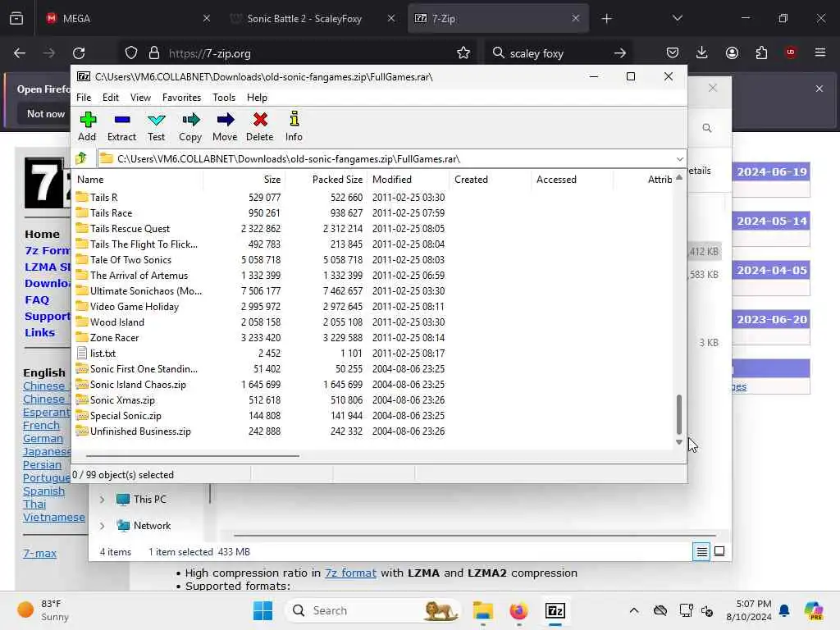Open File Explorer from the taskbar

(x=482, y=610)
